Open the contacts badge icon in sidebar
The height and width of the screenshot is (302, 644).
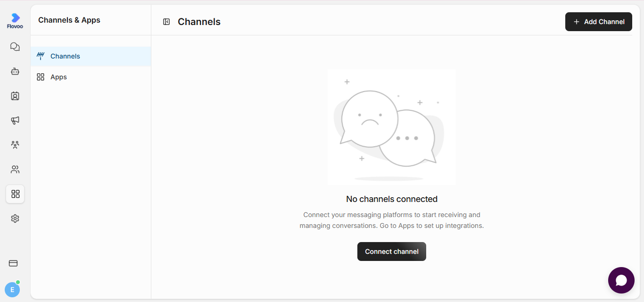(x=15, y=96)
